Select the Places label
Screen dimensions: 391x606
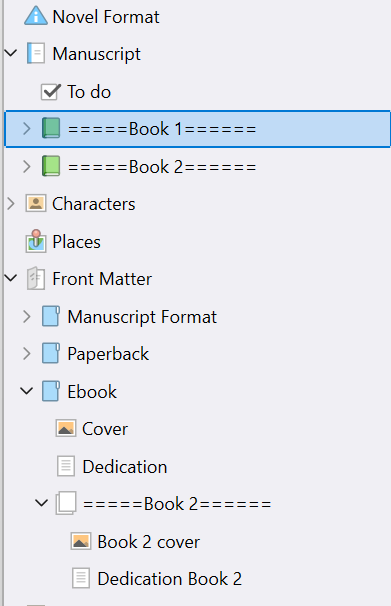(76, 242)
